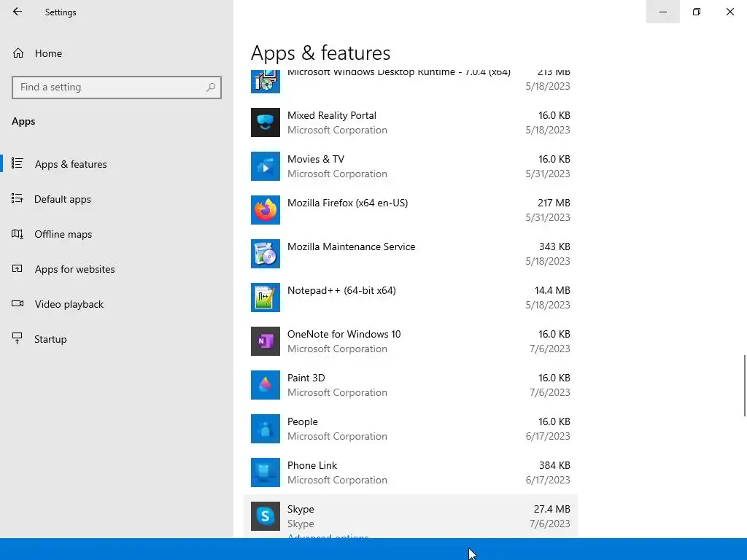This screenshot has height=560, width=747.
Task: Click the Mozilla Maintenance Service icon
Action: point(266,254)
